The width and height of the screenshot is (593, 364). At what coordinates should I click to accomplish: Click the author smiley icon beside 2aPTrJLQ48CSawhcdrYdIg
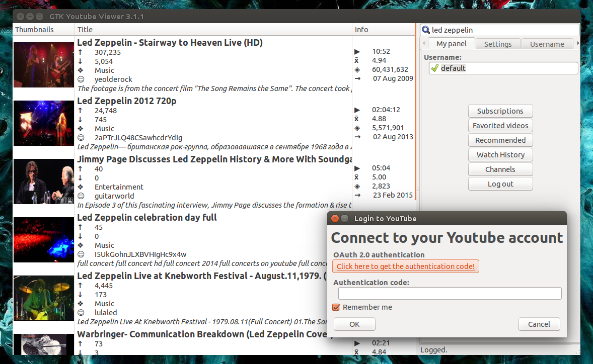81,138
